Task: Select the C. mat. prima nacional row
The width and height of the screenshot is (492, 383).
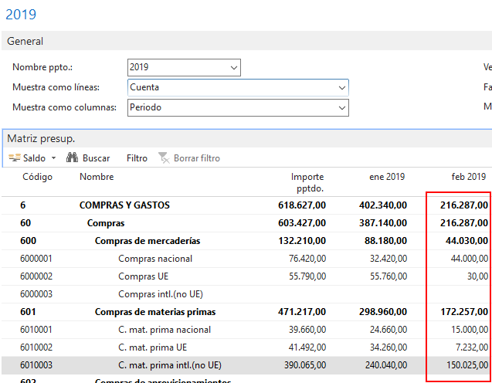Action: click(x=164, y=330)
